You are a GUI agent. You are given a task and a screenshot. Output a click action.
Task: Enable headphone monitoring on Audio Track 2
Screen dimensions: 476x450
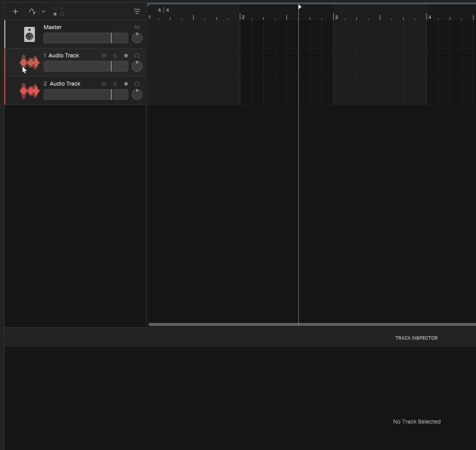(x=137, y=84)
